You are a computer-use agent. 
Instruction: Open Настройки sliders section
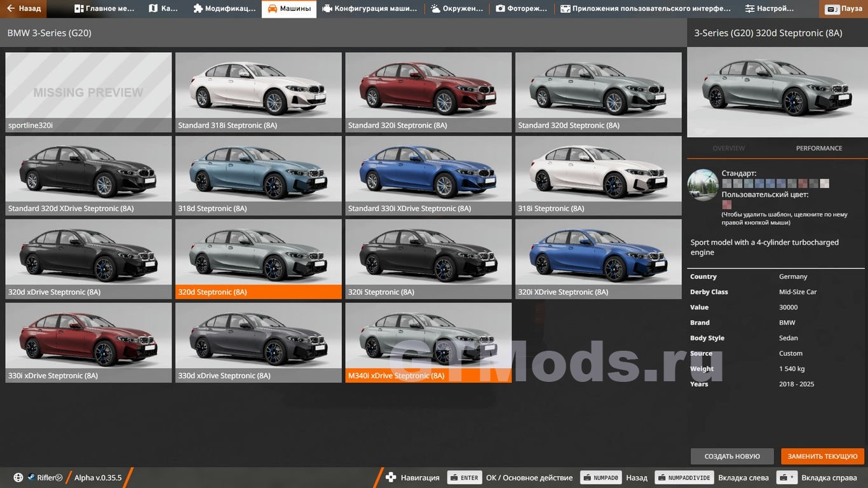point(770,9)
